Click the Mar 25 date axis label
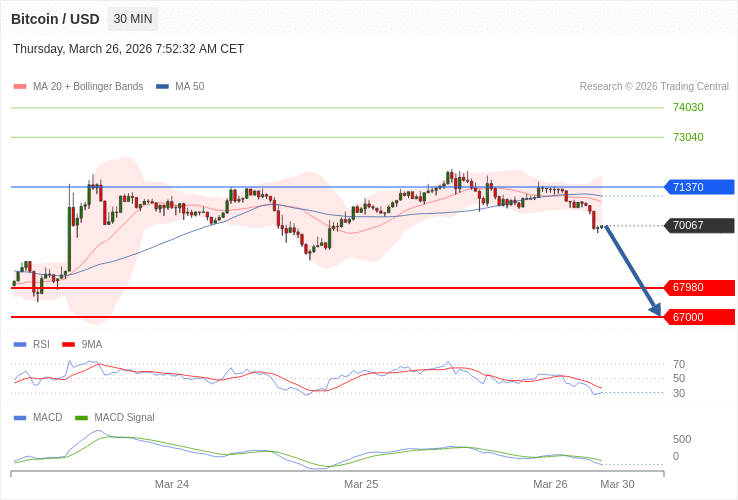This screenshot has width=738, height=500. coord(361,484)
